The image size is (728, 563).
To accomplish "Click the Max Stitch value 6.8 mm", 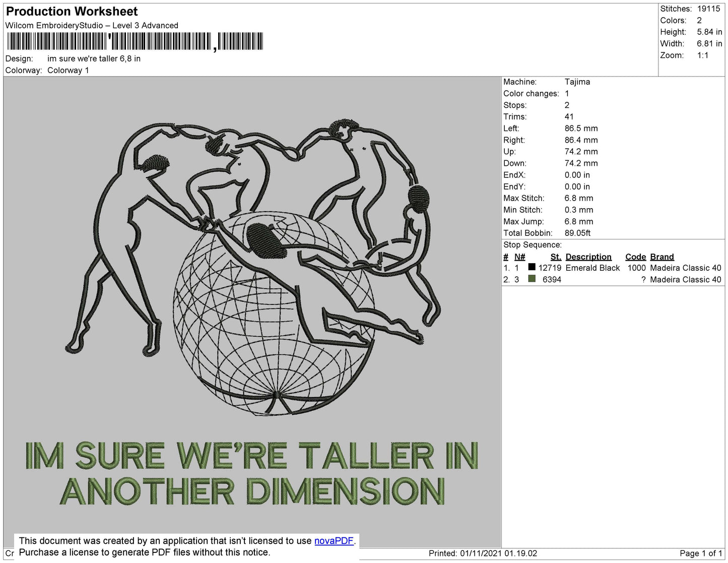I will point(579,198).
